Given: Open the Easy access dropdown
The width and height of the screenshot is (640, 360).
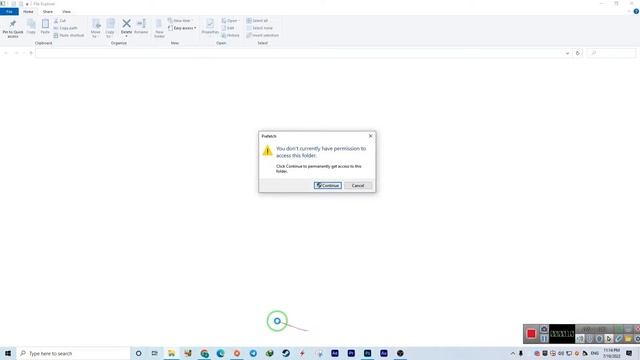Looking at the screenshot, I should pos(182,28).
